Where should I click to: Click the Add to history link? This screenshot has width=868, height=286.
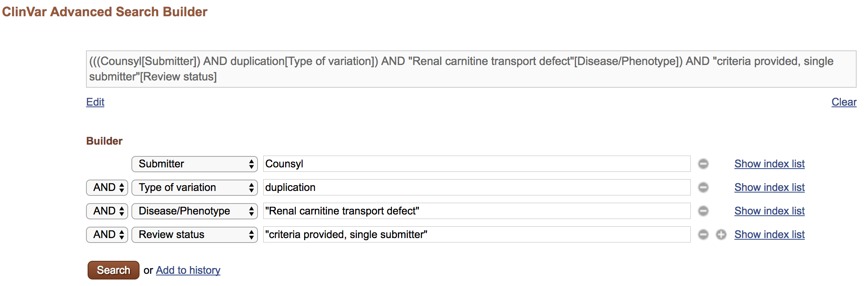[x=188, y=270]
